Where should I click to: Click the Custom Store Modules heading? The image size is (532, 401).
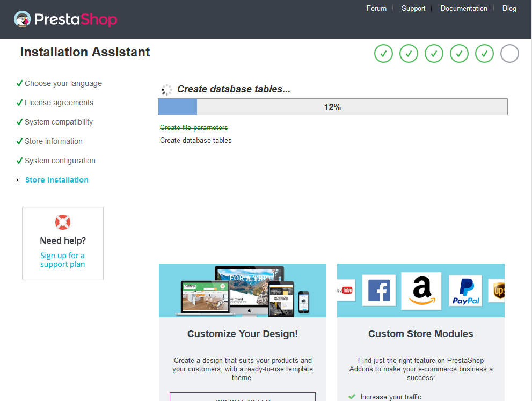[x=421, y=334]
